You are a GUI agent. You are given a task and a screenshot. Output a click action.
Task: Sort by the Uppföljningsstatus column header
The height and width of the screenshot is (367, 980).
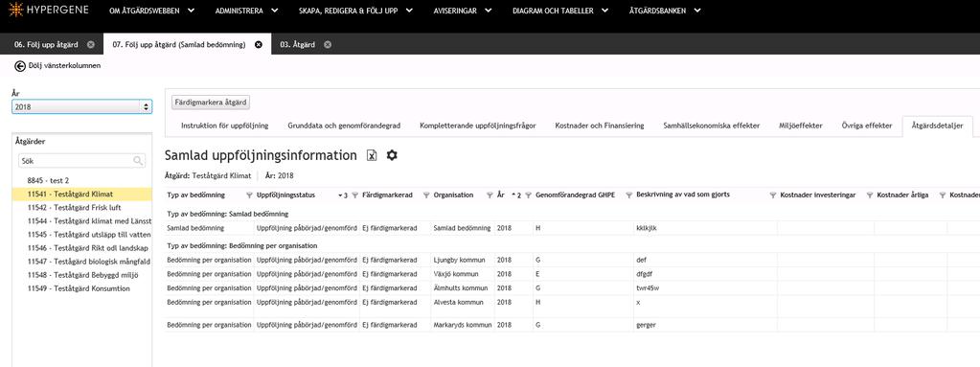(x=286, y=195)
